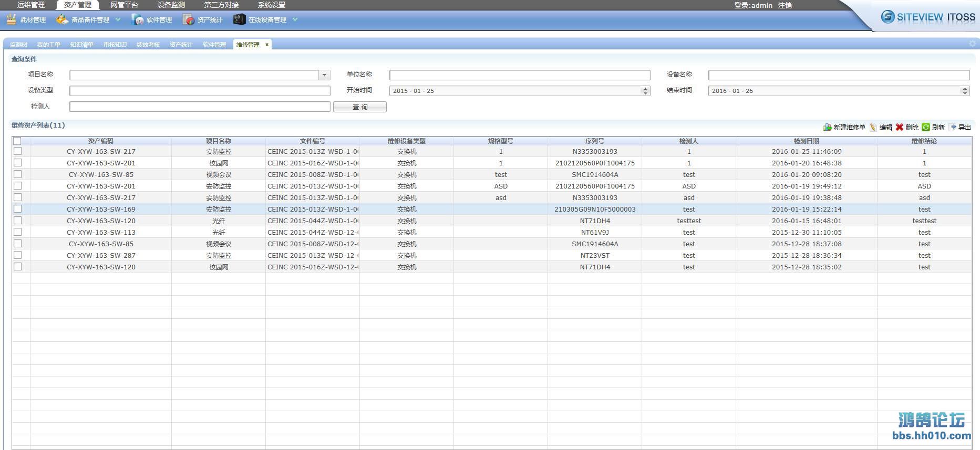Sort by 资产编码 column header
Screen dimensions: 980x450
coord(101,141)
